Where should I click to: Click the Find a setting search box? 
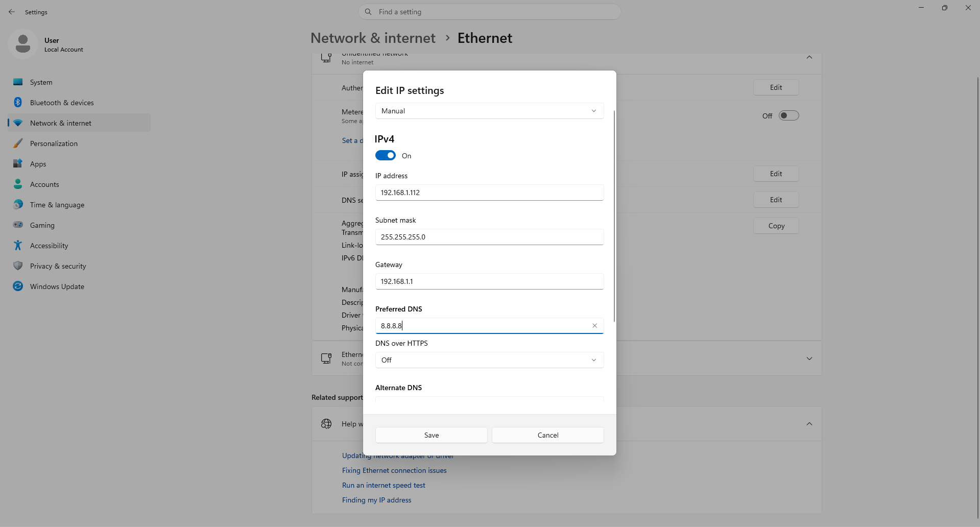(489, 12)
